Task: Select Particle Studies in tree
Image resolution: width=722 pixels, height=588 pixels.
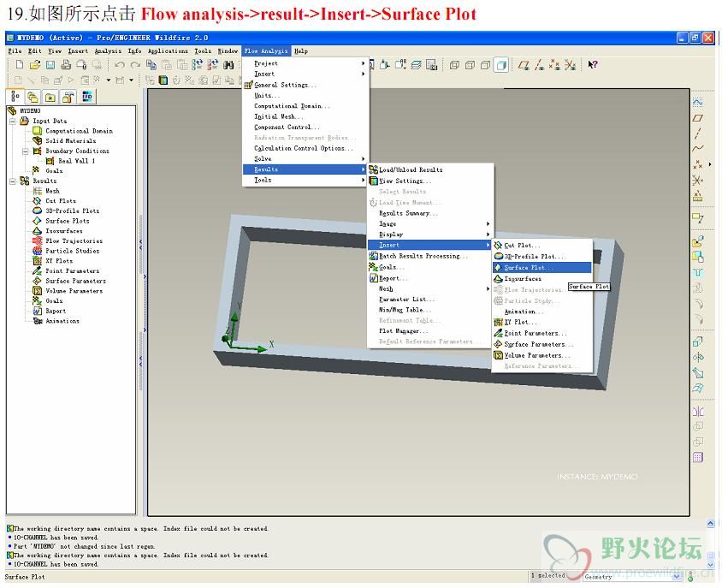Action: 73,251
